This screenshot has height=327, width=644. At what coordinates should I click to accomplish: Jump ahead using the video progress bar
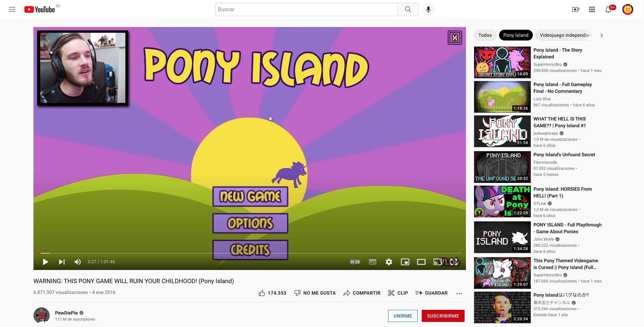237,253
